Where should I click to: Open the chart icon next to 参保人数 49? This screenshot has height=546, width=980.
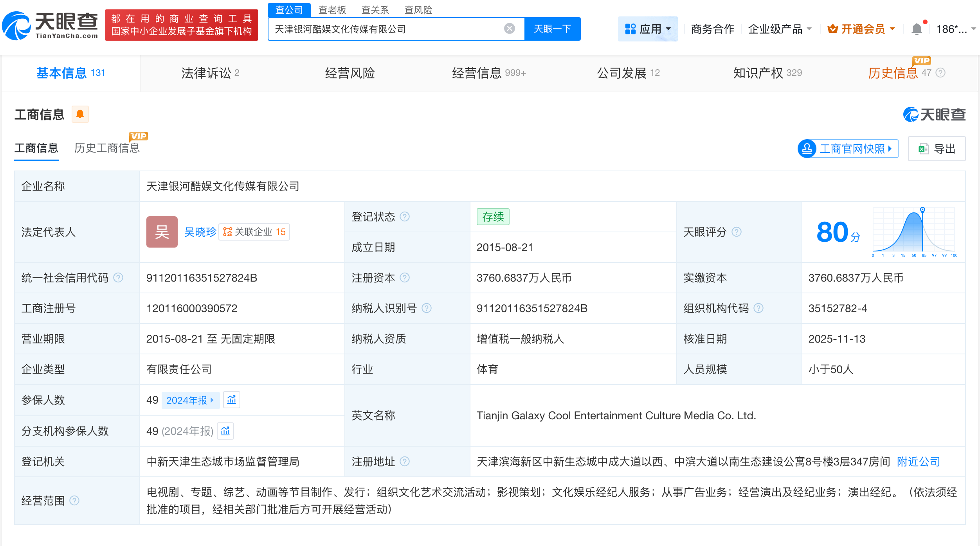coord(231,400)
